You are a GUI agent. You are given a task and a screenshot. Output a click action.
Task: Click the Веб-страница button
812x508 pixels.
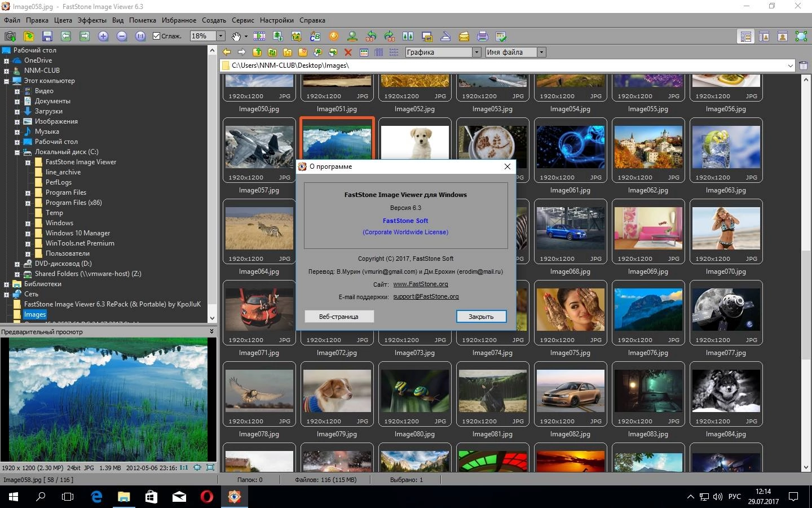click(x=338, y=317)
